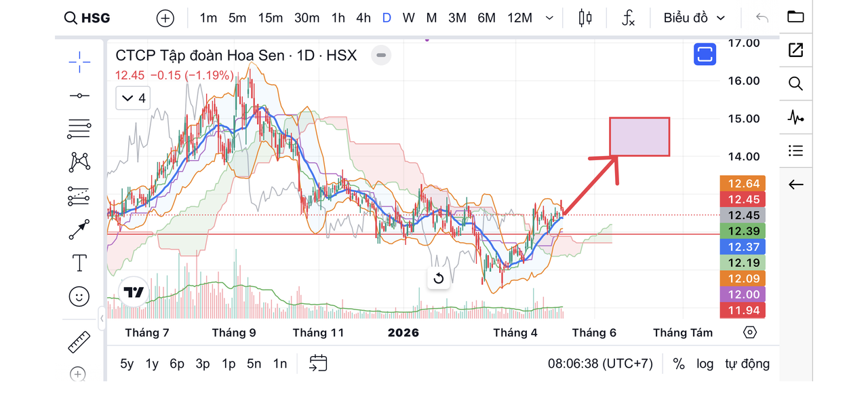Select the 1m timeframe

click(x=208, y=18)
